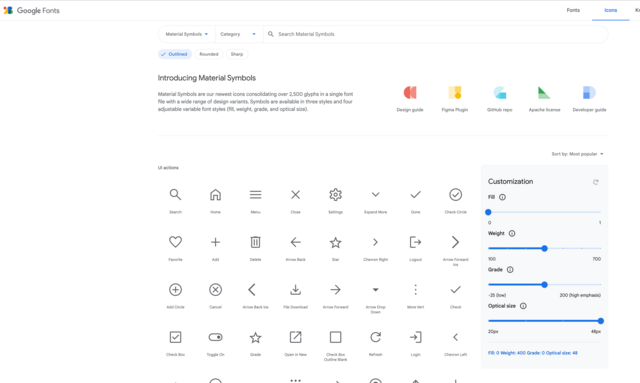Pick the Arrow Back icon
The image size is (640, 383).
(296, 242)
